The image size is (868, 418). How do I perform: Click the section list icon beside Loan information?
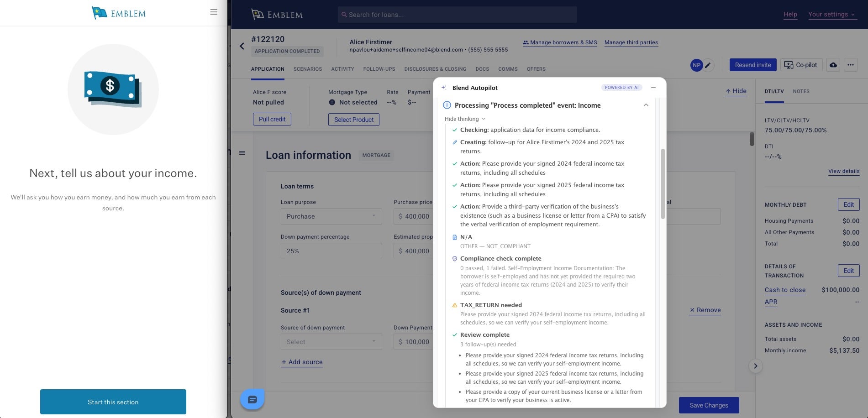click(242, 153)
